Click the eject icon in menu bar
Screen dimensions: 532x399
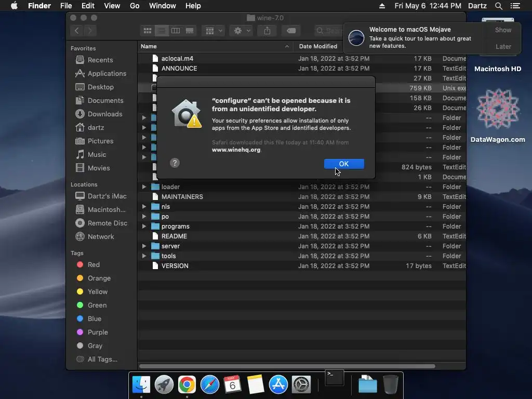pyautogui.click(x=382, y=6)
